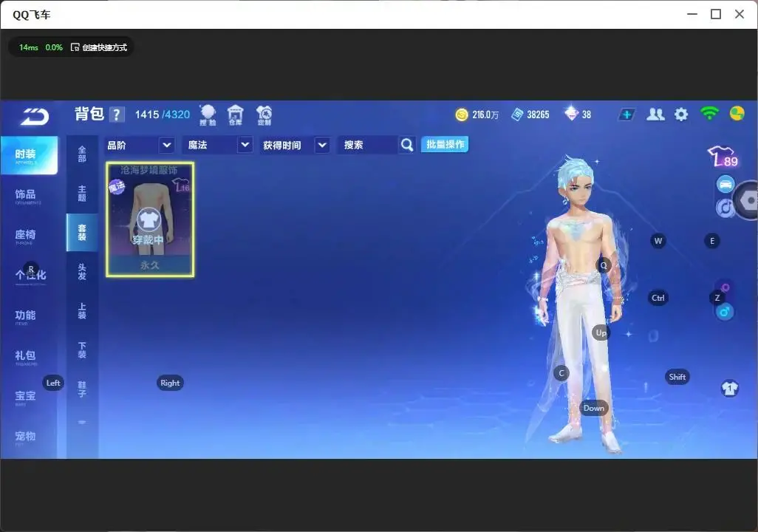Click the Shift key overlay button
This screenshot has height=532, width=758.
click(x=677, y=377)
